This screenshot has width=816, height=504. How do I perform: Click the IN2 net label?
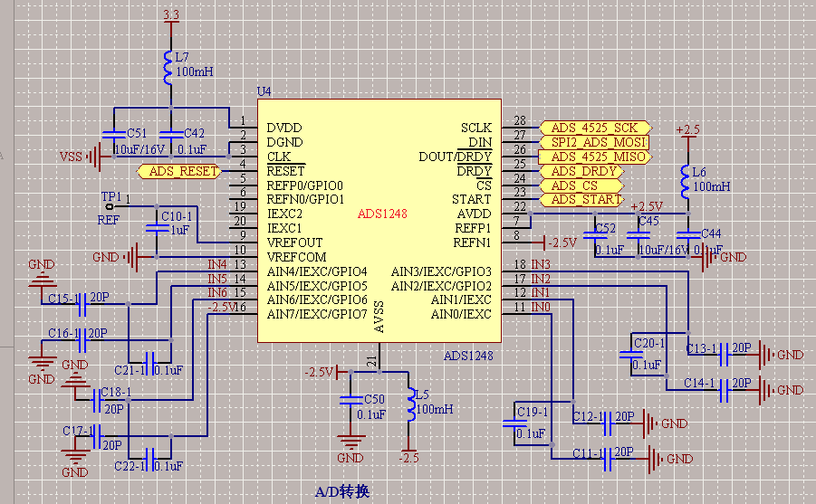point(541,279)
